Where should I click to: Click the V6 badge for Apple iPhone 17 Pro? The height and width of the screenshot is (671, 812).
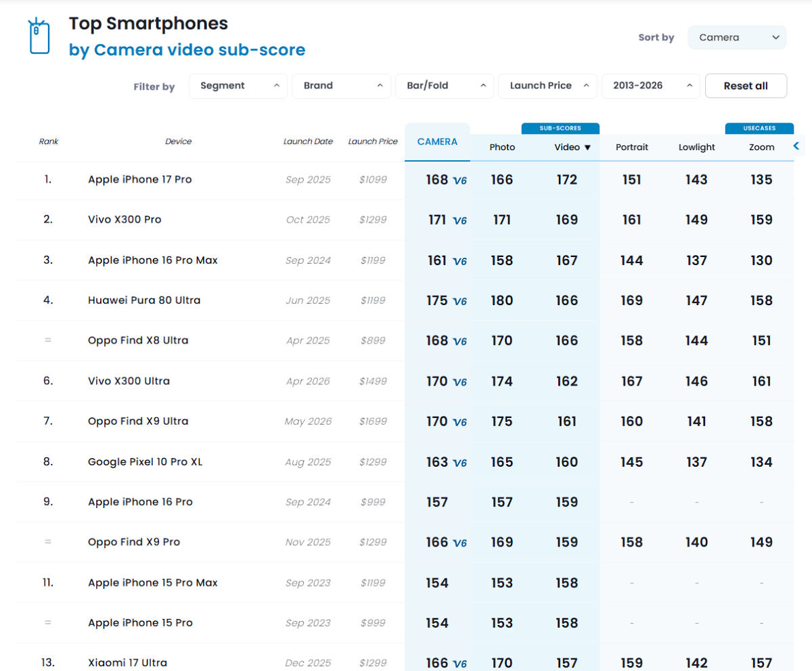(460, 181)
